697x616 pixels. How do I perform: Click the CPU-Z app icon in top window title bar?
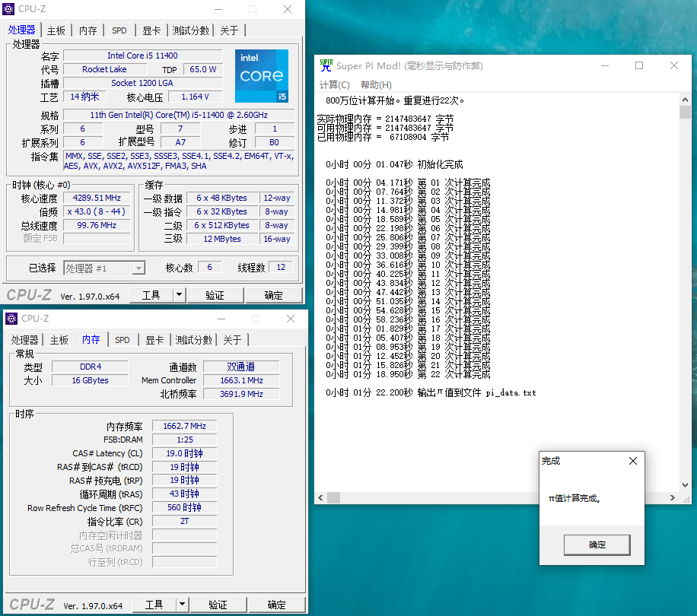point(8,9)
